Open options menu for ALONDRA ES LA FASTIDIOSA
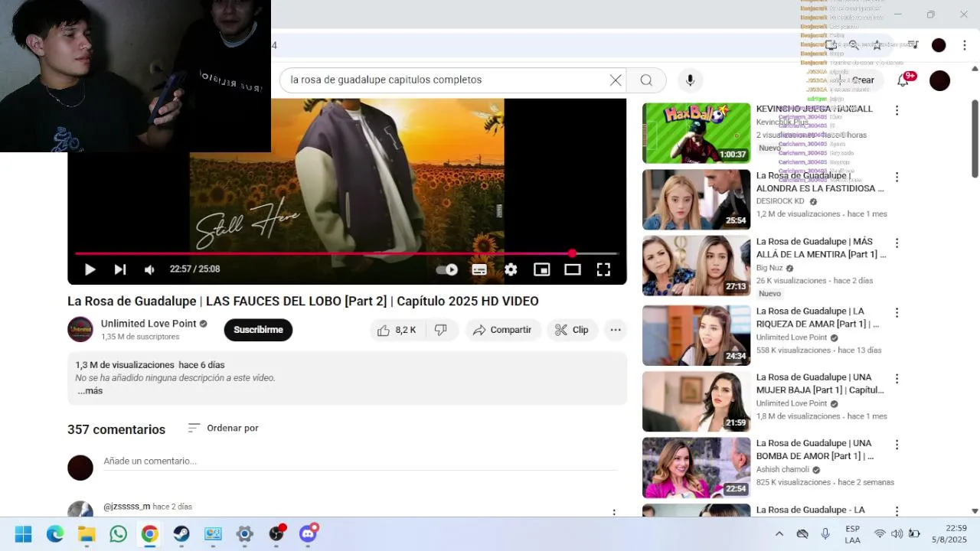Viewport: 980px width, 551px height. pyautogui.click(x=897, y=178)
